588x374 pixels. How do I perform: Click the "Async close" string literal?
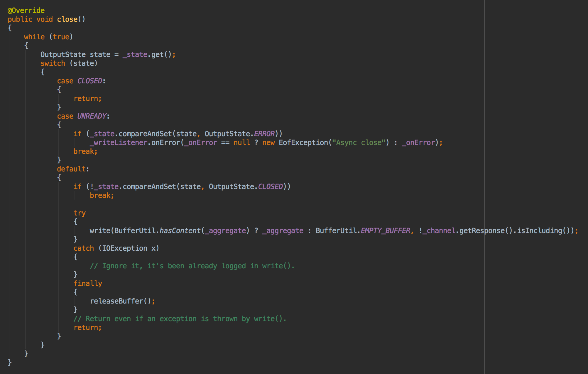tap(358, 143)
